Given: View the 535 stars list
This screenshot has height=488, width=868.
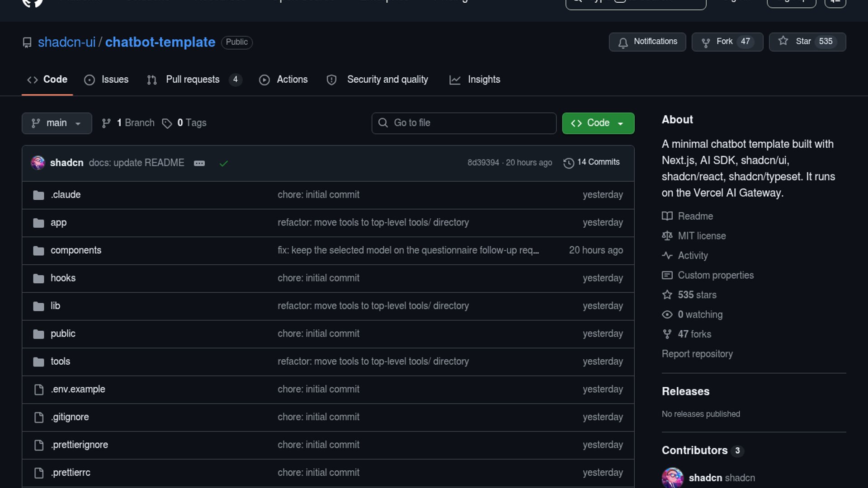Looking at the screenshot, I should (689, 295).
